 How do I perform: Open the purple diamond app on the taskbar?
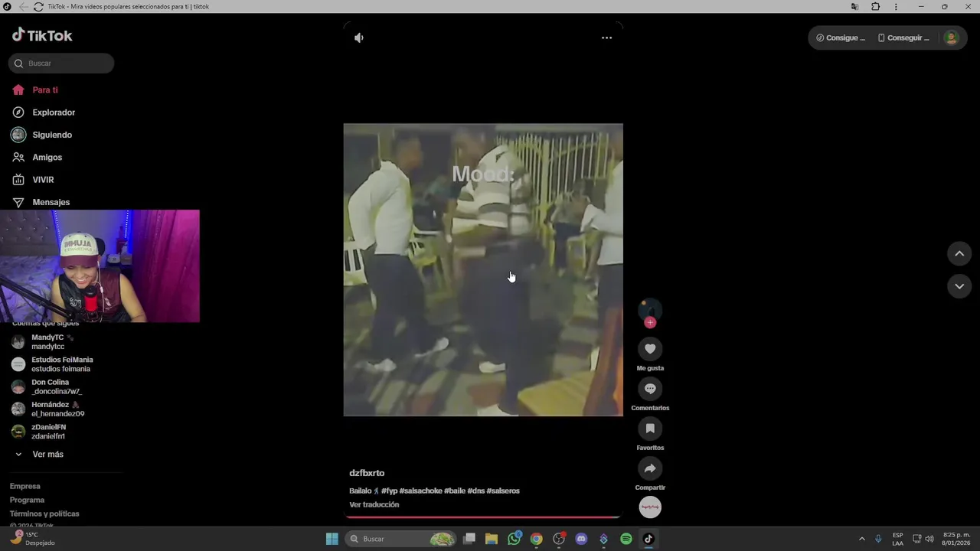tap(603, 539)
